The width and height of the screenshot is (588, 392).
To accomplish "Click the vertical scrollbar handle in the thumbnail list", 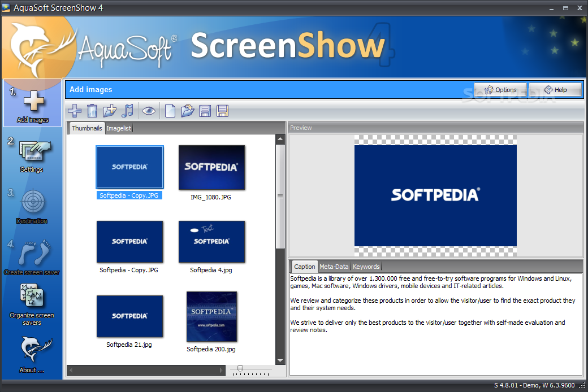I will (280, 197).
